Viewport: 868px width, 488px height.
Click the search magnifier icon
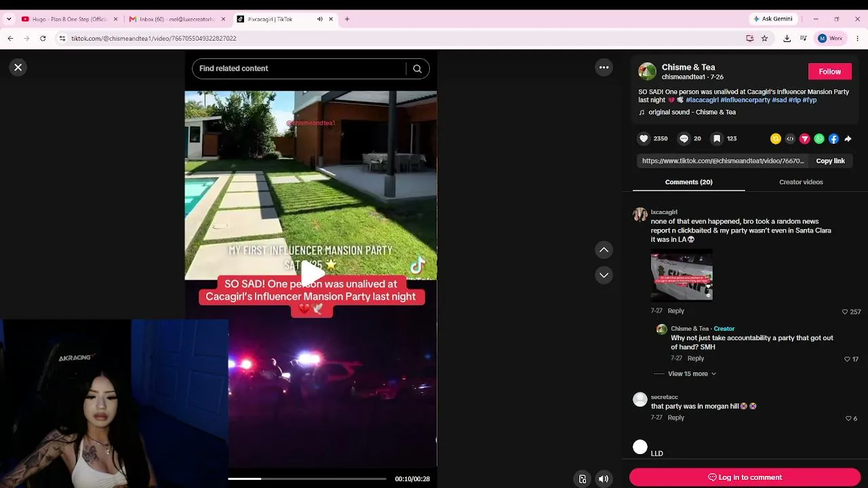point(417,68)
